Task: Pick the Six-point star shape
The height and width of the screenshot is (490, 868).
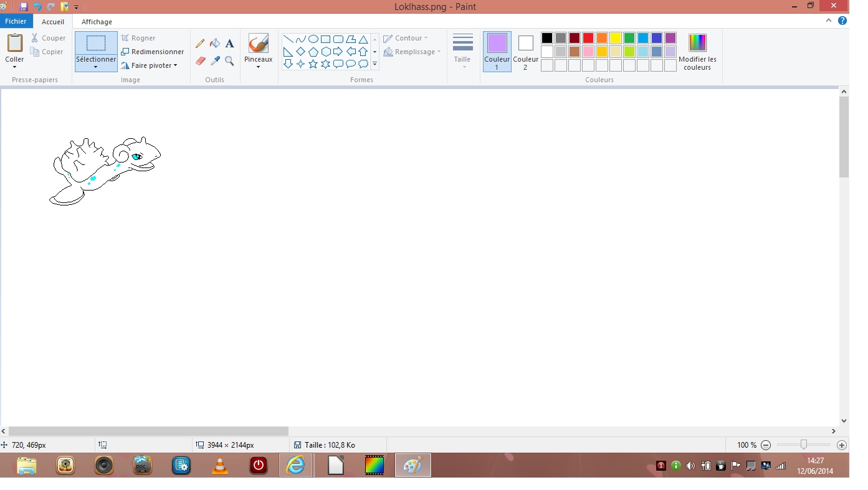Action: tap(326, 64)
